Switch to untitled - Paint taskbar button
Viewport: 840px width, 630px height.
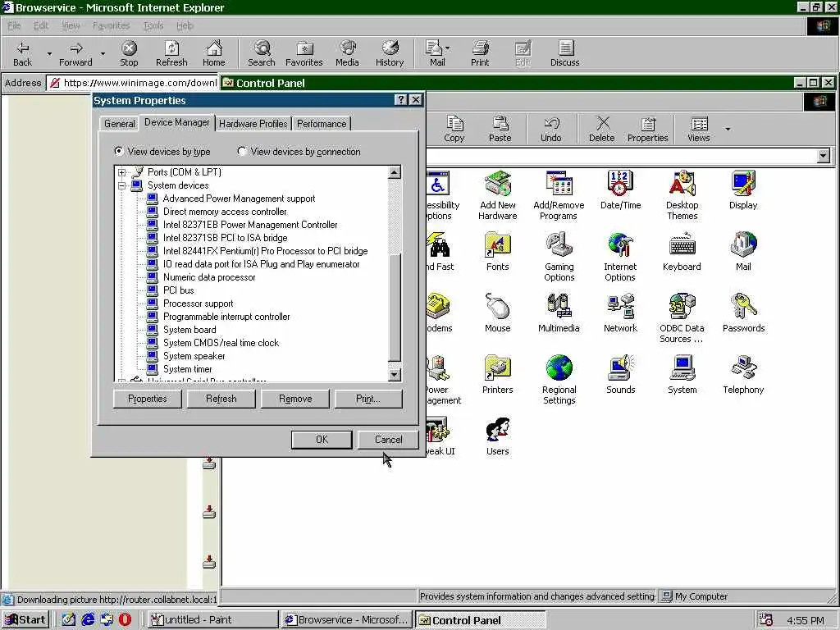[x=212, y=620]
